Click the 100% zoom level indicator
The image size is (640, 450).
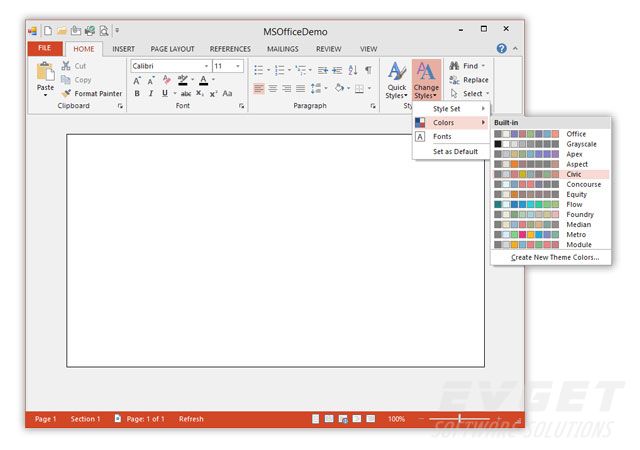point(396,419)
